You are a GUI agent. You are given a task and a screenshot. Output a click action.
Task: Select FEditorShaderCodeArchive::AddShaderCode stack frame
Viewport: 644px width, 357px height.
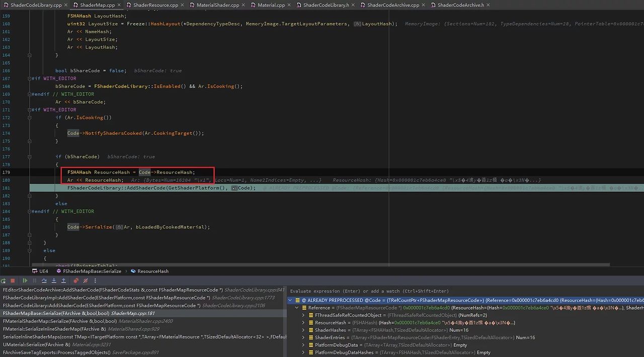click(x=143, y=290)
